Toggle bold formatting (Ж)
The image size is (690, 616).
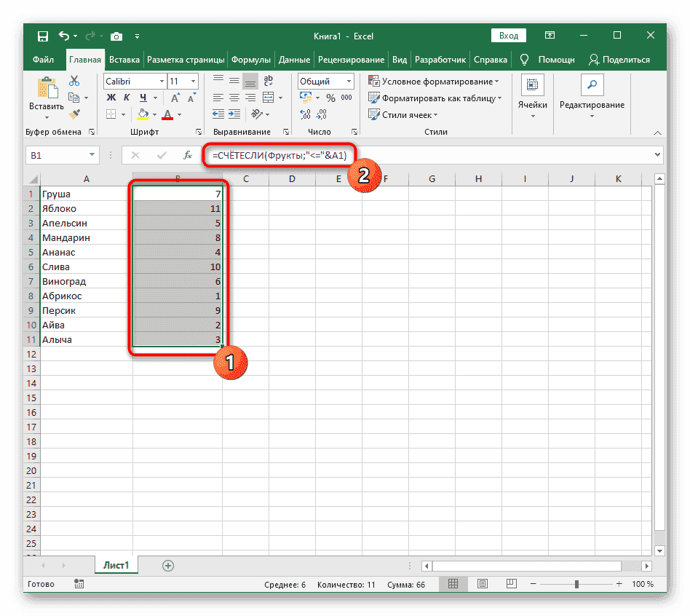click(x=111, y=98)
